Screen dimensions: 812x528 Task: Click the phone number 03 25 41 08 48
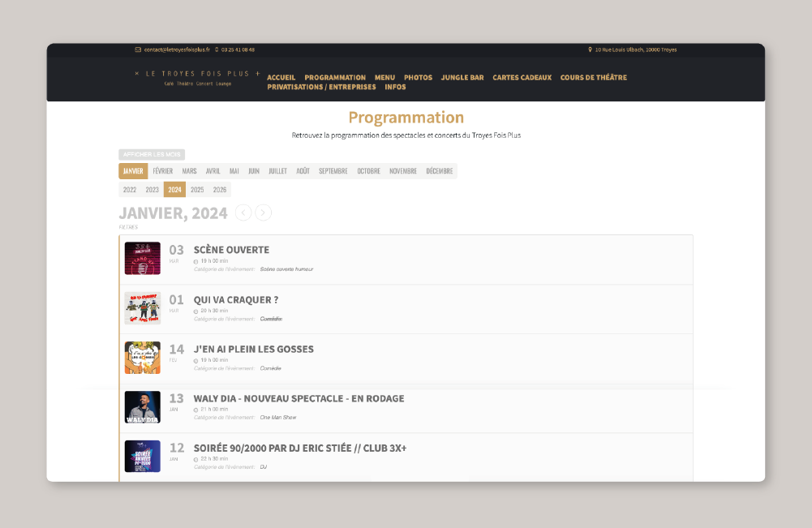pos(238,49)
